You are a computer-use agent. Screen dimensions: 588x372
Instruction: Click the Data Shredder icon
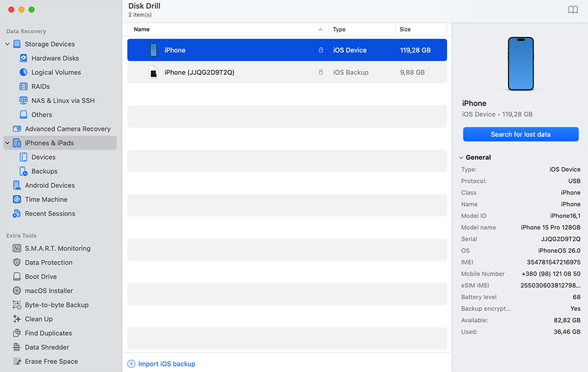pyautogui.click(x=17, y=347)
